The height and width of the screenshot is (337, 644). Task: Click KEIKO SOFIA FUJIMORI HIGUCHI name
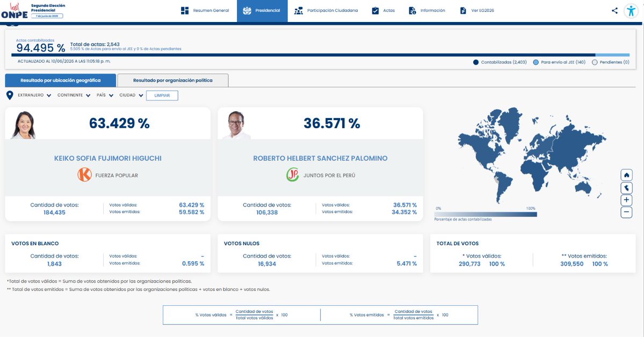click(107, 158)
